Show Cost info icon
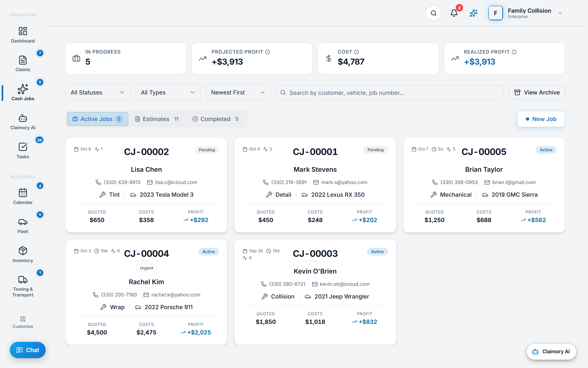This screenshot has width=588, height=368. tap(356, 52)
